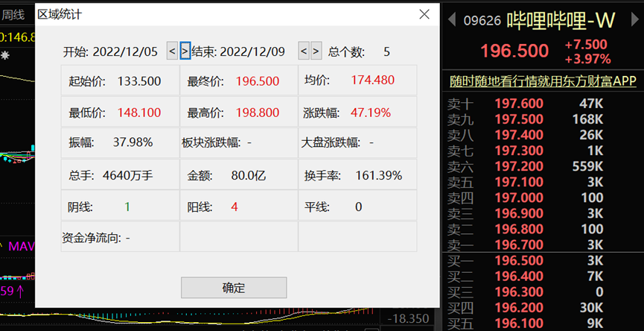Click the 板块涨跌幅 label
This screenshot has height=331, width=644.
211,143
